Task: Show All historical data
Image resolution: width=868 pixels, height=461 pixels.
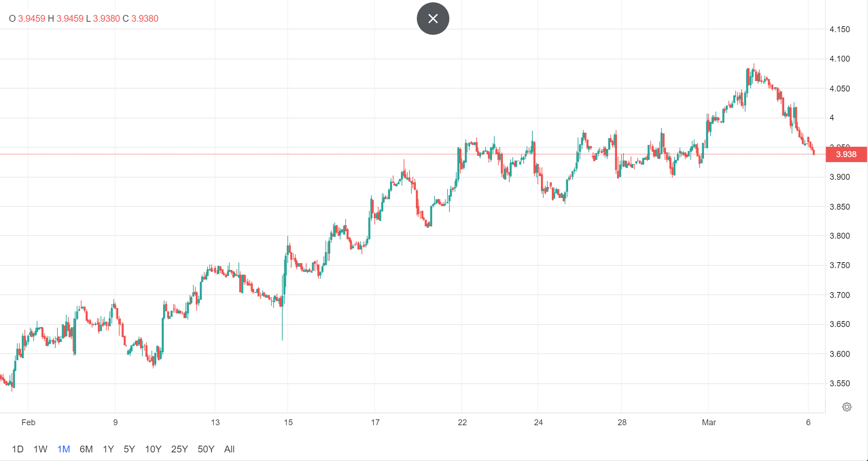Action: click(229, 449)
